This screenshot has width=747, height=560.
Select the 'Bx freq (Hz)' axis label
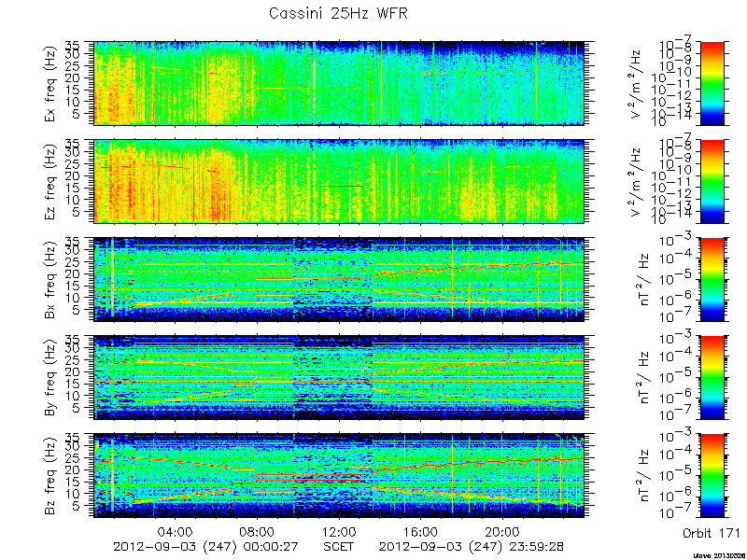50,280
